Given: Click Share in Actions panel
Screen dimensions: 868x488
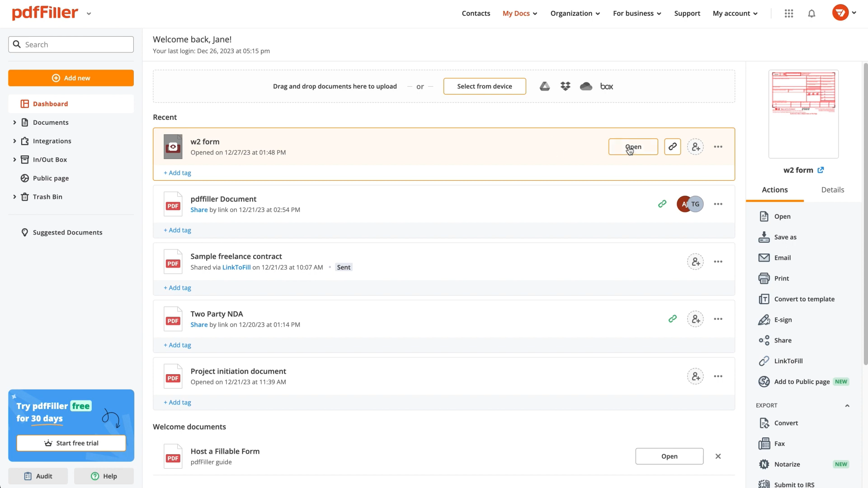Looking at the screenshot, I should click(775, 340).
